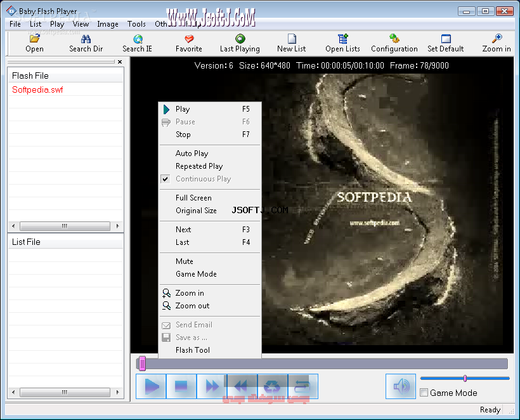Click the gray playback progress track
The width and height of the screenshot is (520, 420).
pyautogui.click(x=322, y=364)
